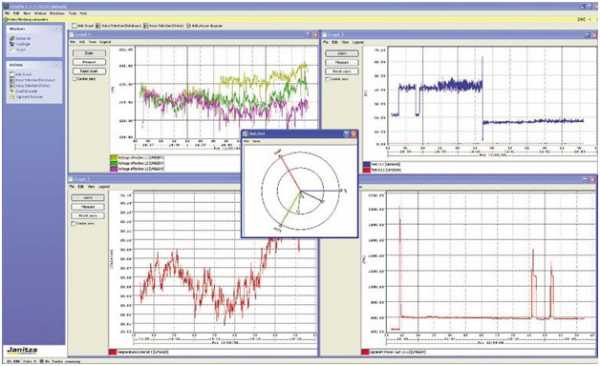Toggle the checkbox under the buttons in the voltage graph window

point(75,79)
